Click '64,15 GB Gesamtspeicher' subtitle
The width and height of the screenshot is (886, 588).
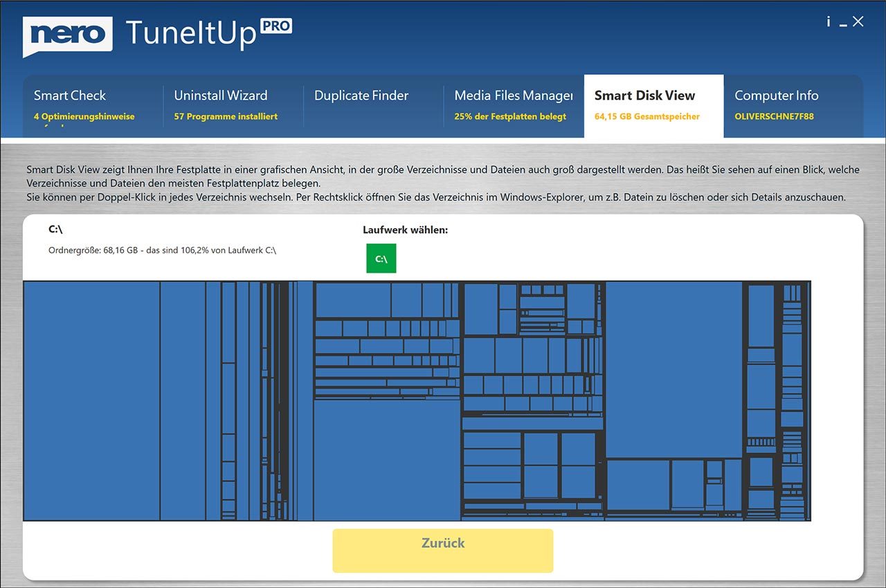647,116
